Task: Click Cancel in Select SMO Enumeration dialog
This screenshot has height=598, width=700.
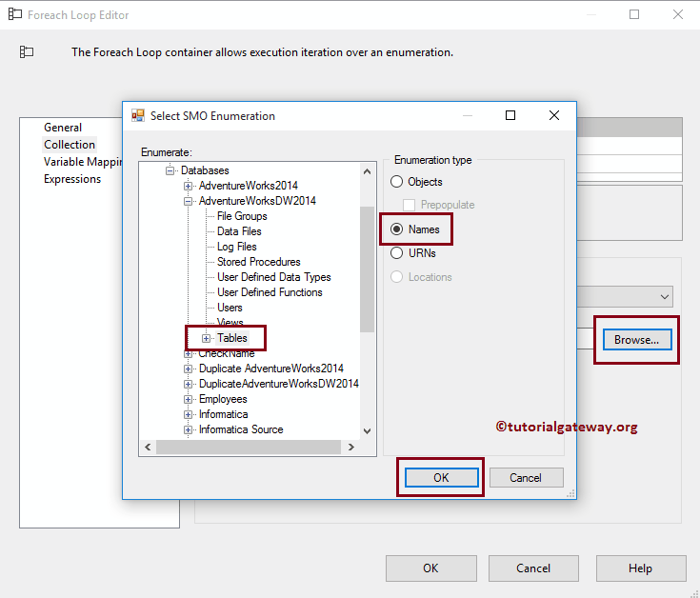Action: 526,477
